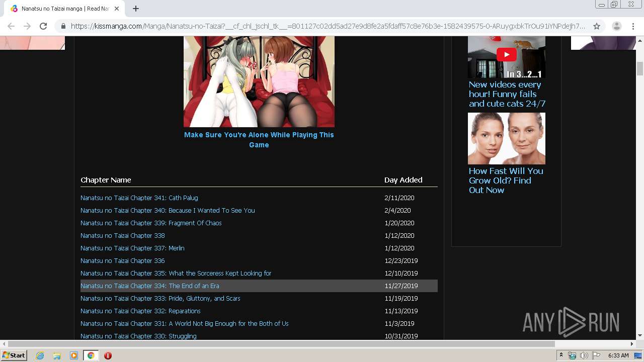Viewport: 644px width, 362px height.
Task: Reload the page with refresh icon
Action: click(x=43, y=26)
